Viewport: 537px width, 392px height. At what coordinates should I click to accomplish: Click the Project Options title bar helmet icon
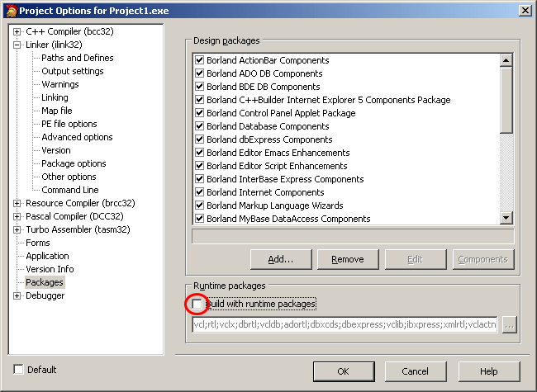pyautogui.click(x=12, y=11)
